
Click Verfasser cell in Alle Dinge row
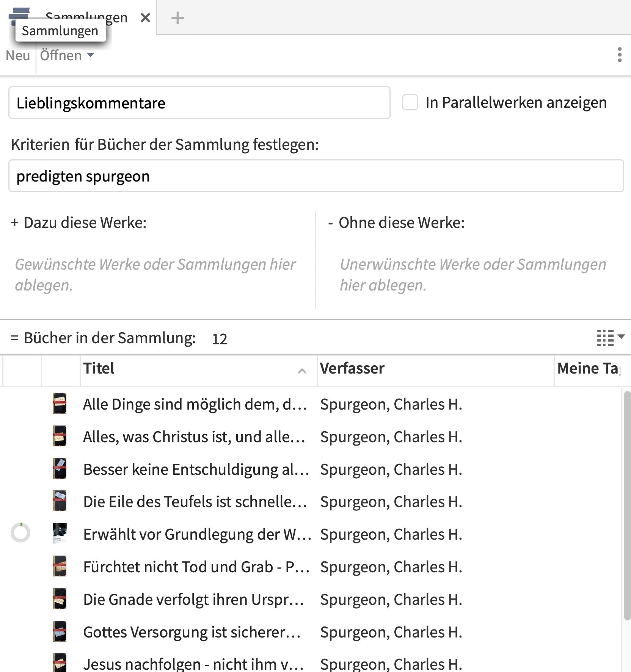point(391,404)
